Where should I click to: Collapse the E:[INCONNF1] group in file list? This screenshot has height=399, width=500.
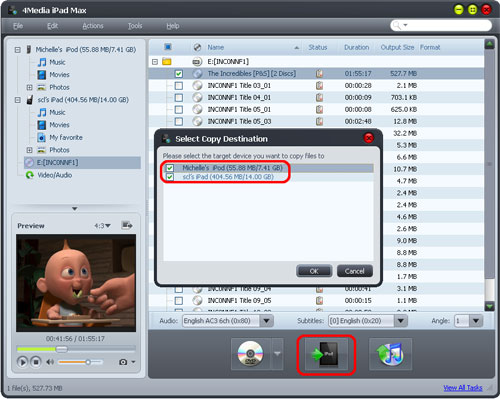tap(155, 62)
